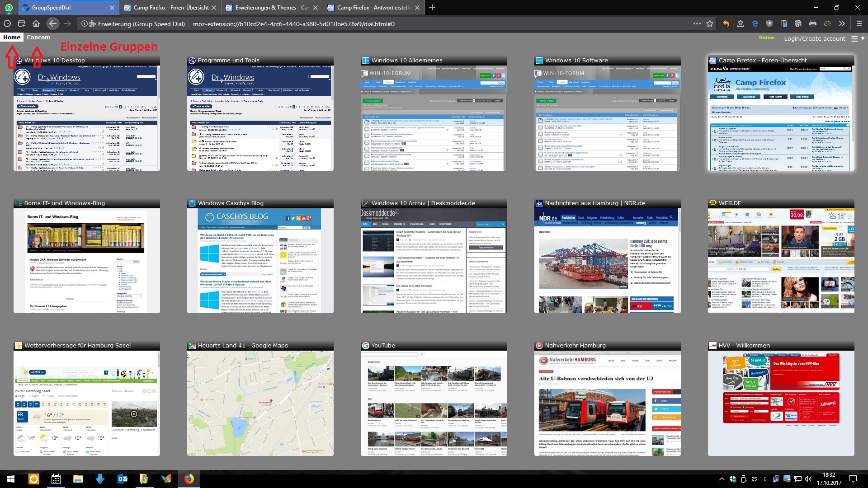Open the history clock icon in toolbar
The height and width of the screenshot is (488, 868).
7,23
